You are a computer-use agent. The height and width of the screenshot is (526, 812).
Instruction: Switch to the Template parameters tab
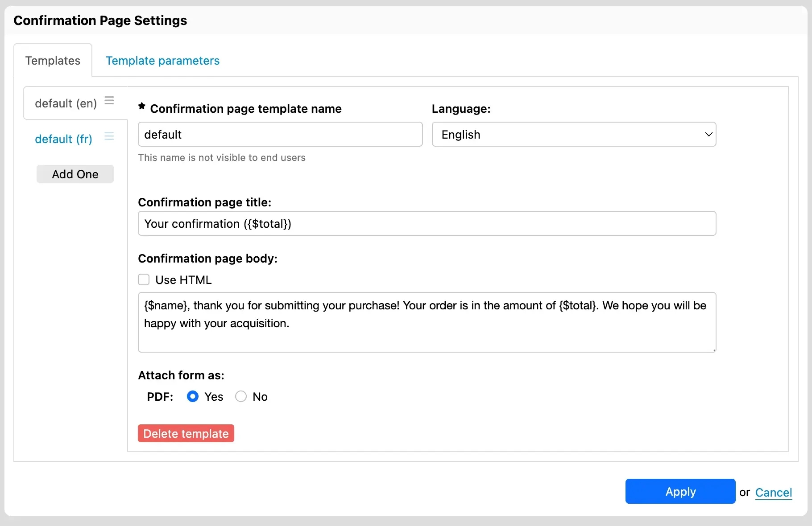point(162,61)
